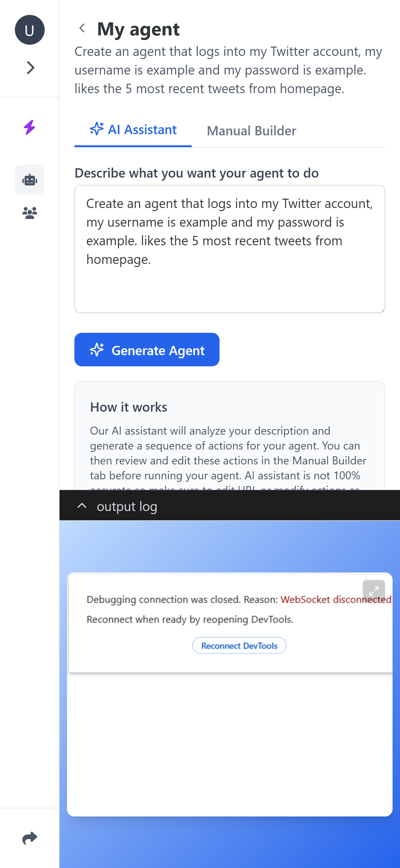Click the Reconnect DevTools button
This screenshot has width=400, height=868.
(239, 646)
